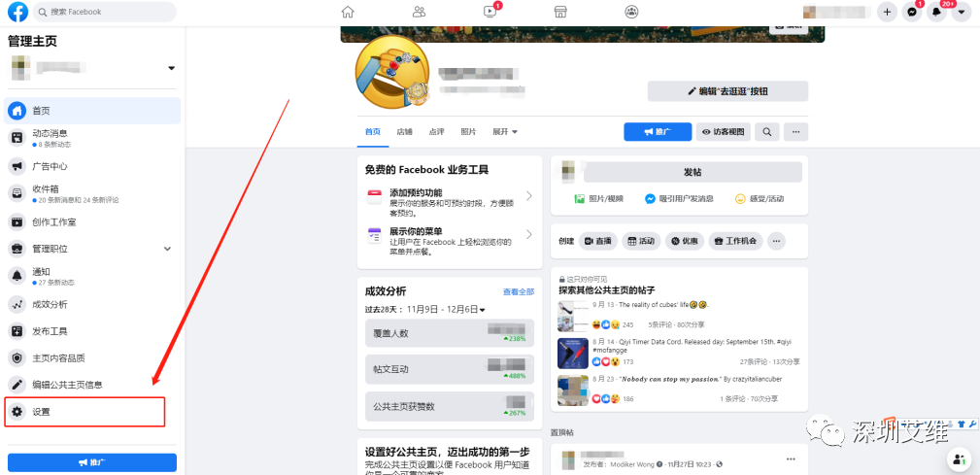Viewport: 980px width, 475px height.
Task: Click 感受/活动 option
Action: click(x=760, y=199)
